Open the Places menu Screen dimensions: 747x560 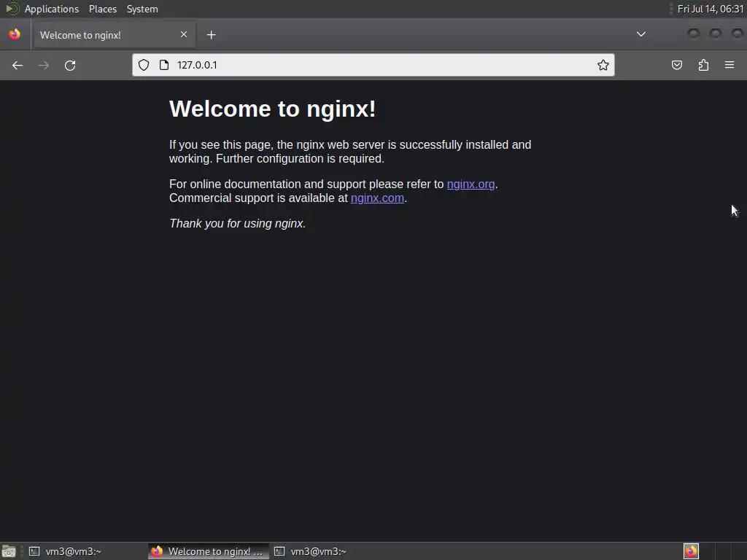(102, 9)
